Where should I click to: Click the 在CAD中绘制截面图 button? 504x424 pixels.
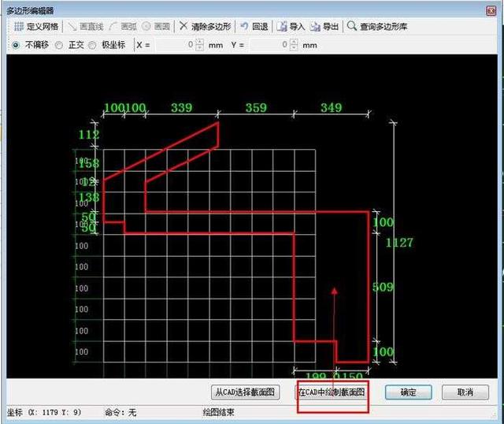331,392
